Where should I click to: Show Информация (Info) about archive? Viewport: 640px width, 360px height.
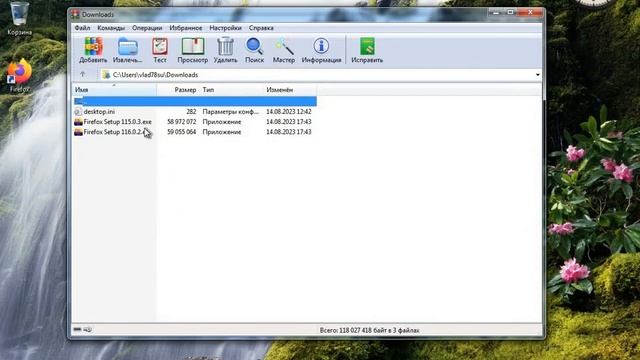(x=321, y=50)
